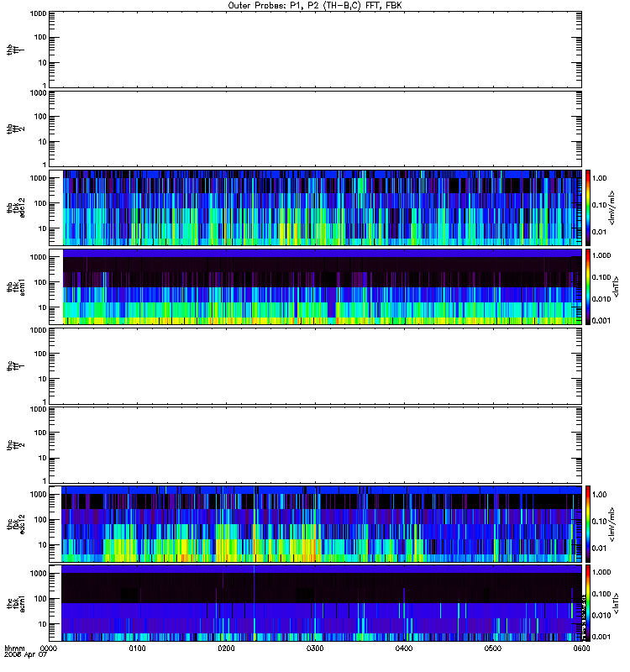Click the 10 y-axis tick of thc fbk scm1 panel
630x672 pixels.
(x=43, y=624)
